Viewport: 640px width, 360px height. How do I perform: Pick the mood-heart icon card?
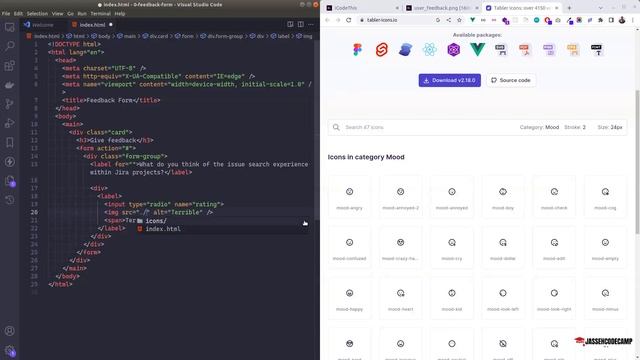pyautogui.click(x=400, y=298)
